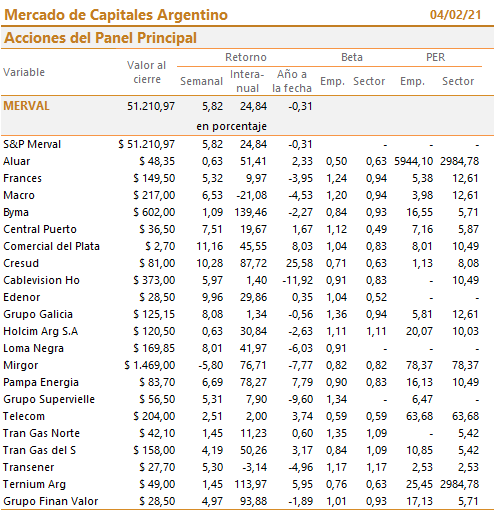
Task: Click Mirgor's closing price $ 1.469,00
Action: (x=150, y=365)
